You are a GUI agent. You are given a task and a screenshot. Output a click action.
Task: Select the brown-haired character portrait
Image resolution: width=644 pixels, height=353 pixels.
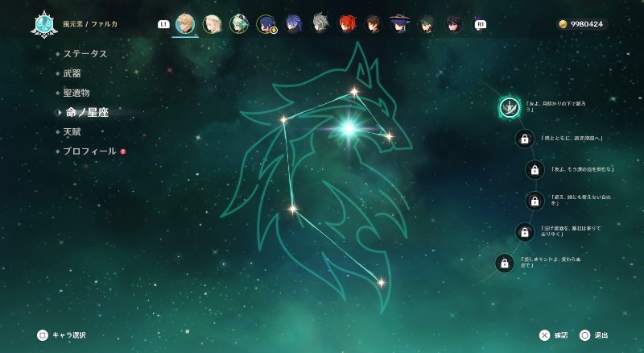click(374, 24)
